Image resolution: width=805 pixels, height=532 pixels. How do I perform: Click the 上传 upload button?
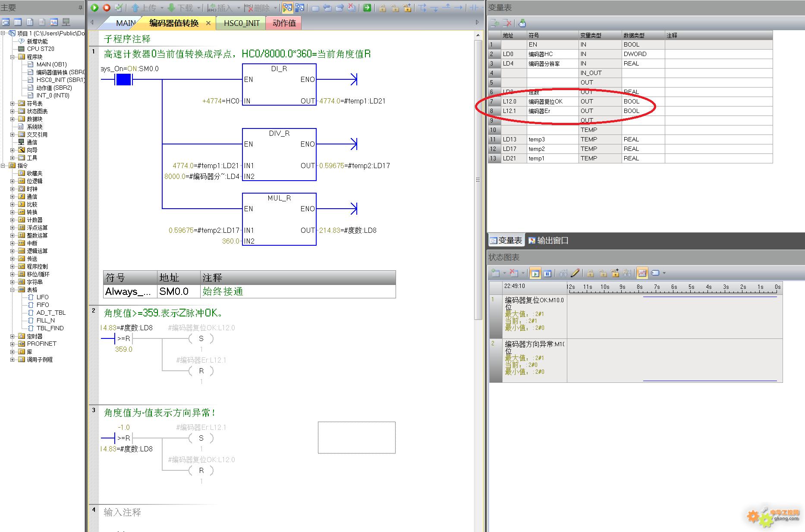(x=144, y=8)
